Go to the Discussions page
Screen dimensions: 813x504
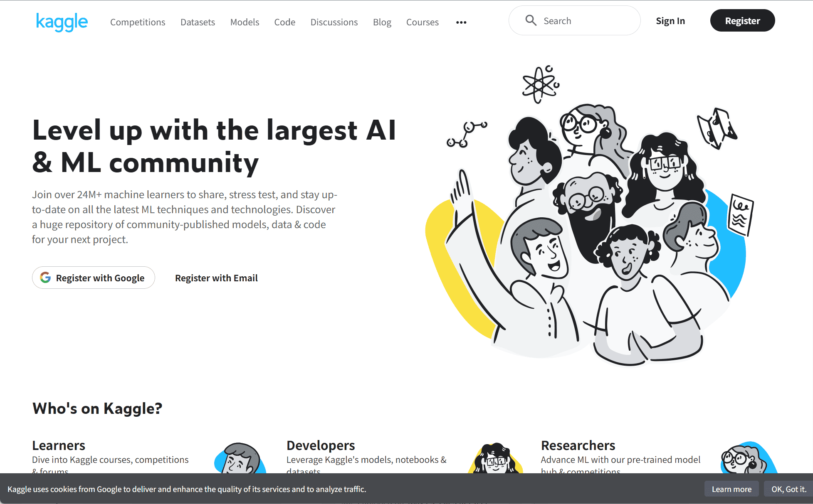tap(334, 22)
